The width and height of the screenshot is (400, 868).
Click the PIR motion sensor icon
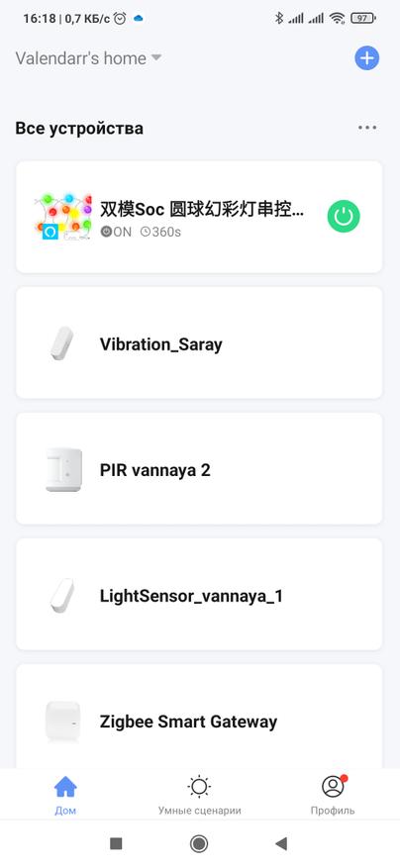tap(63, 470)
